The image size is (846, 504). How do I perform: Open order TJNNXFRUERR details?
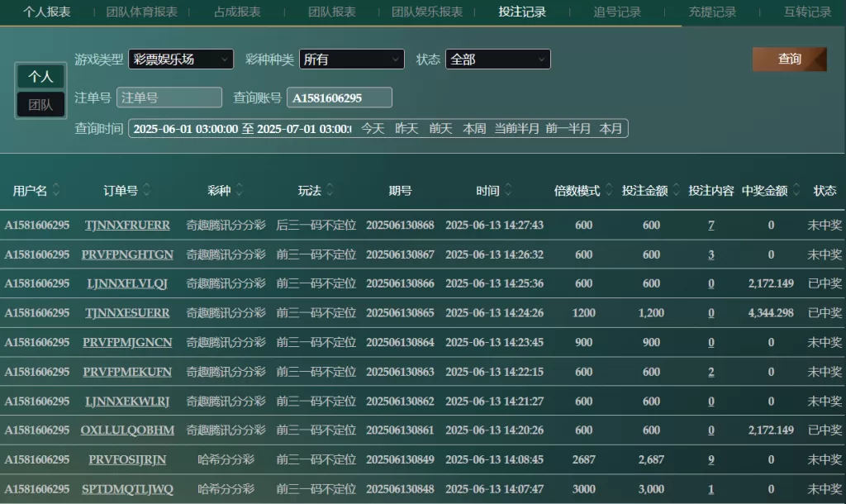(127, 225)
